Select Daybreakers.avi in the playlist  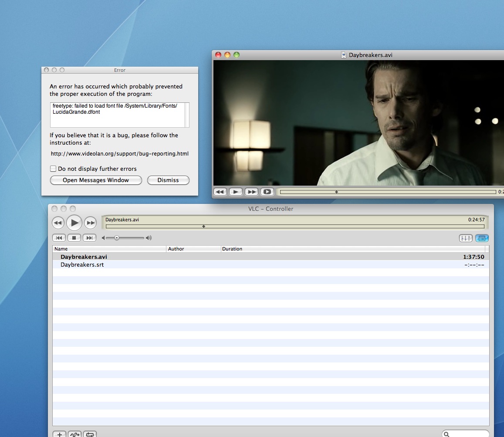coord(271,257)
